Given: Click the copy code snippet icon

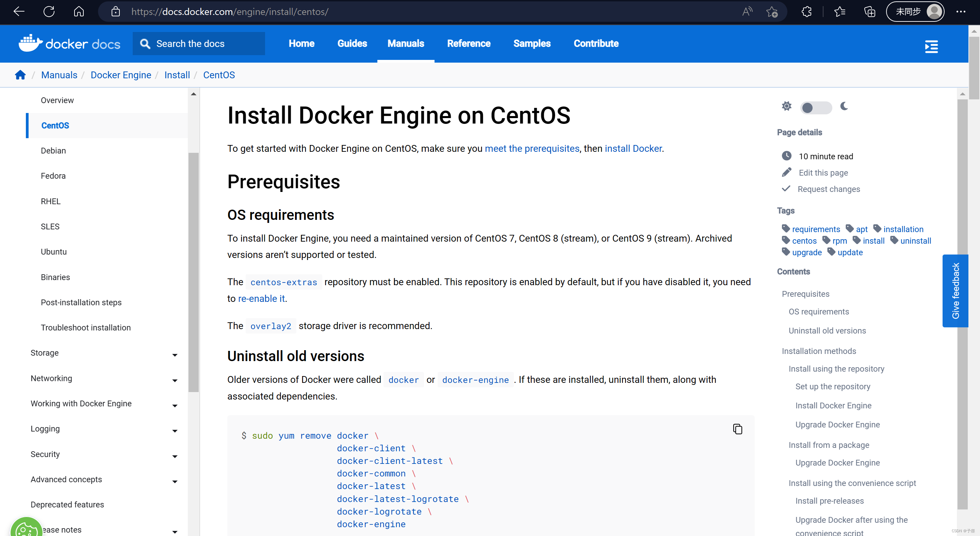Looking at the screenshot, I should click(738, 428).
